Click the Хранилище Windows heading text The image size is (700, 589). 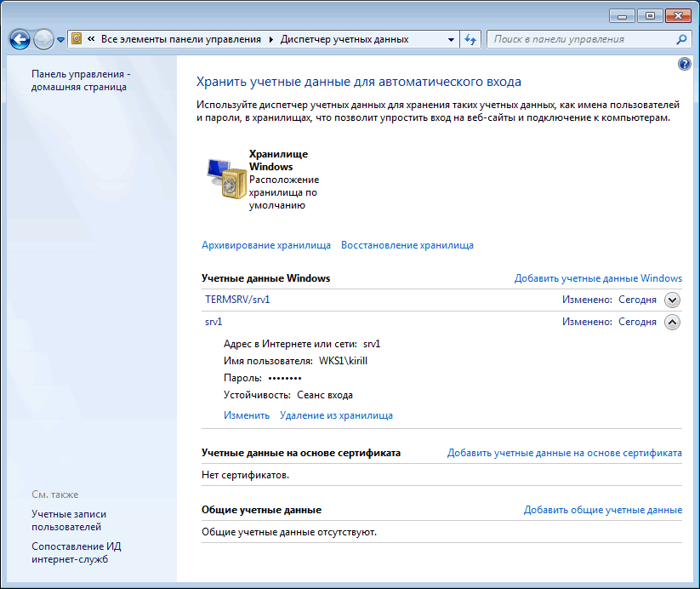pos(278,160)
